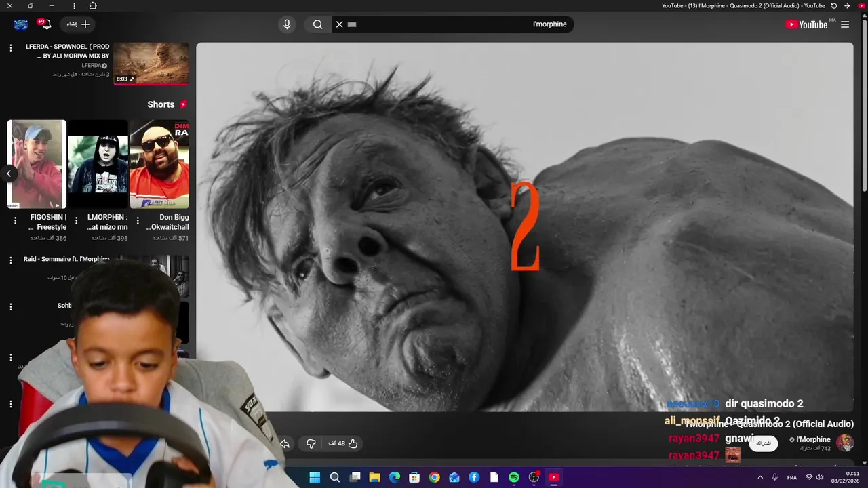Open Windows taskbar Search
The image size is (868, 488).
pyautogui.click(x=335, y=477)
